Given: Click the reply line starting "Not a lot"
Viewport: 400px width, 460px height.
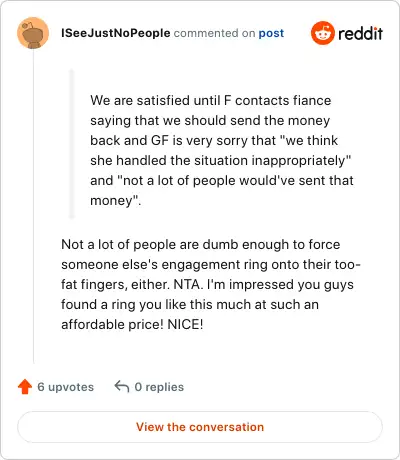Looking at the screenshot, I should point(201,244).
